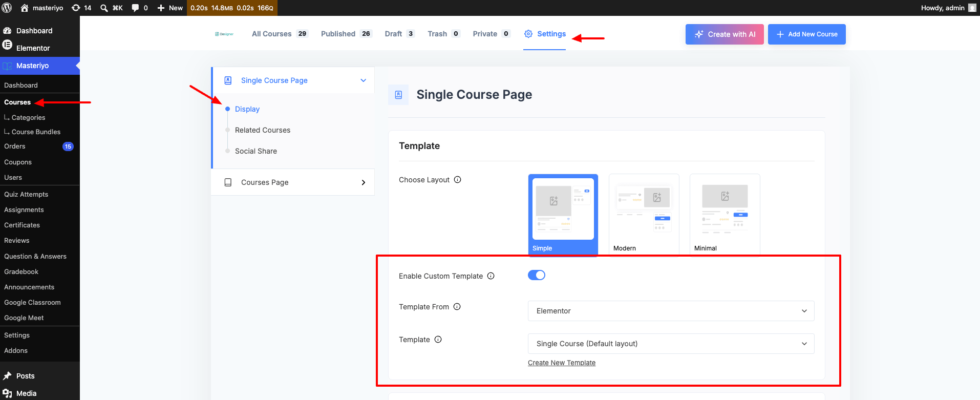Select the Modern layout option

click(644, 214)
